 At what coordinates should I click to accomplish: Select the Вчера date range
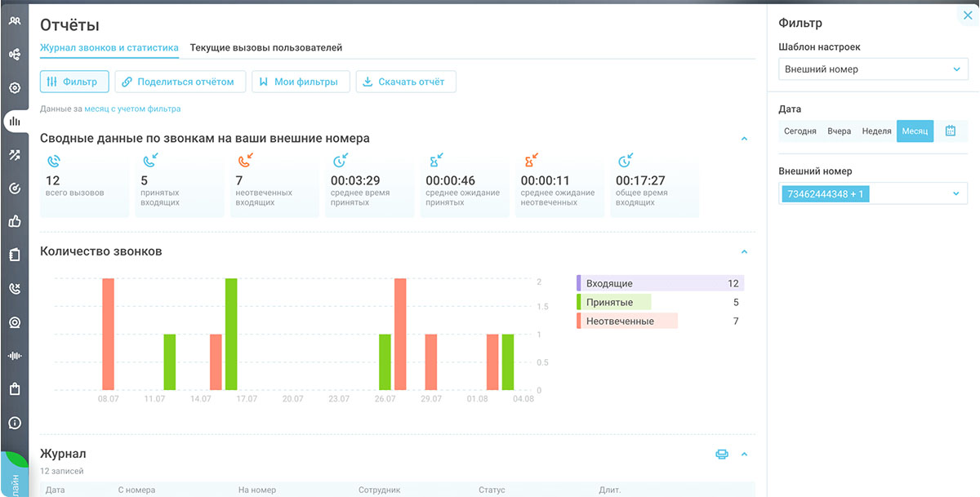pyautogui.click(x=839, y=131)
